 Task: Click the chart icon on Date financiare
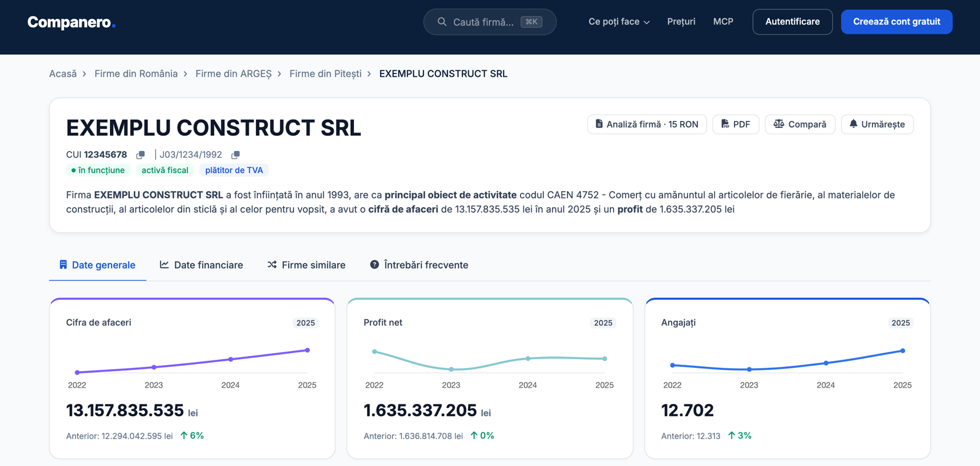pos(164,264)
